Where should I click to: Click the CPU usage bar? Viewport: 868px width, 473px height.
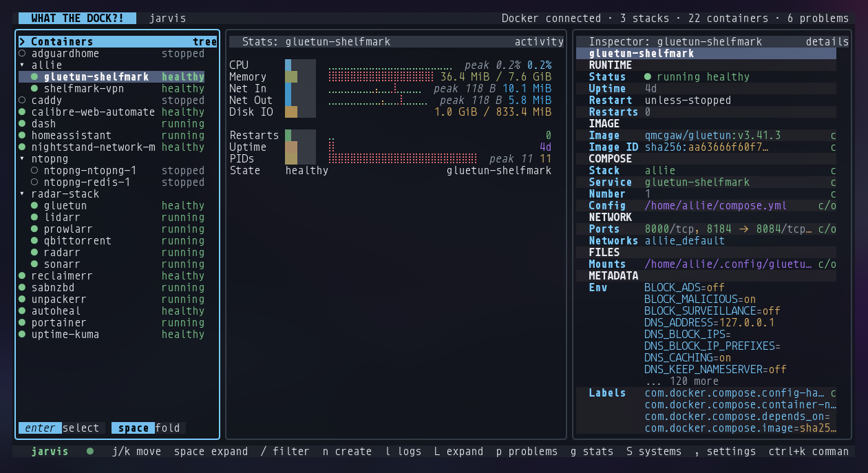pos(300,65)
